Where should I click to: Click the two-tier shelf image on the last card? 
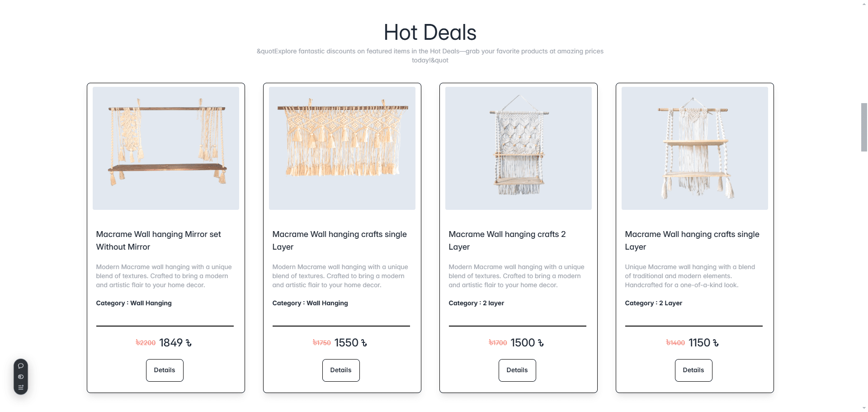coord(694,148)
